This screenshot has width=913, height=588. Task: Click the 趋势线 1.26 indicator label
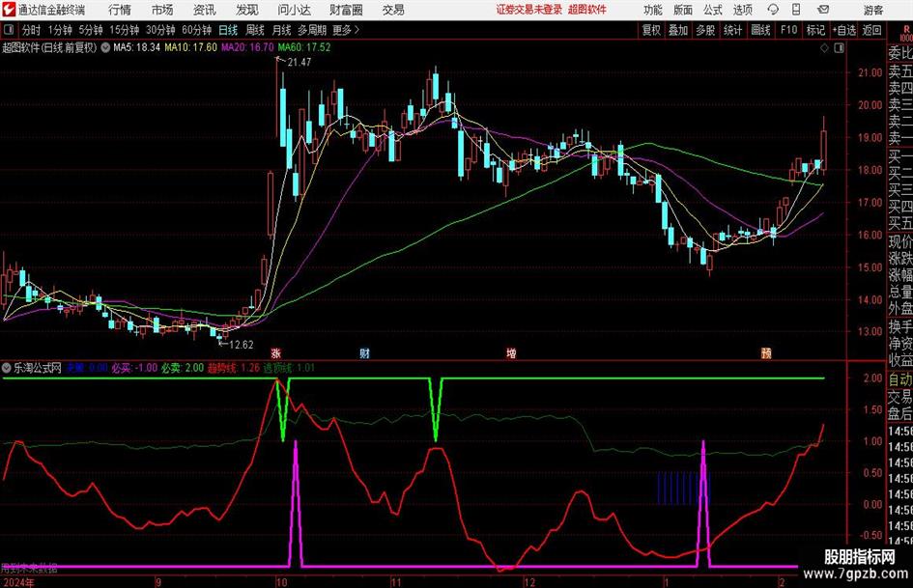coord(234,368)
